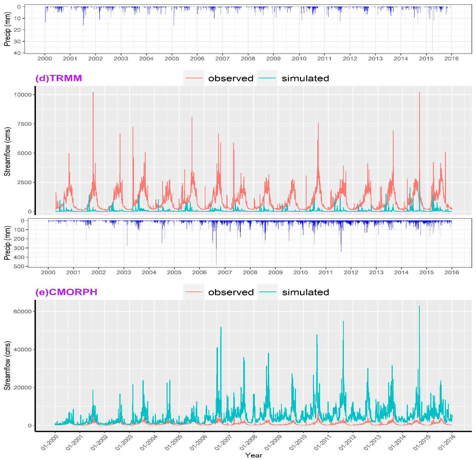The image size is (476, 460).
Task: Click the 10000 tick on TRMM streamflow axis
Action: coord(22,95)
